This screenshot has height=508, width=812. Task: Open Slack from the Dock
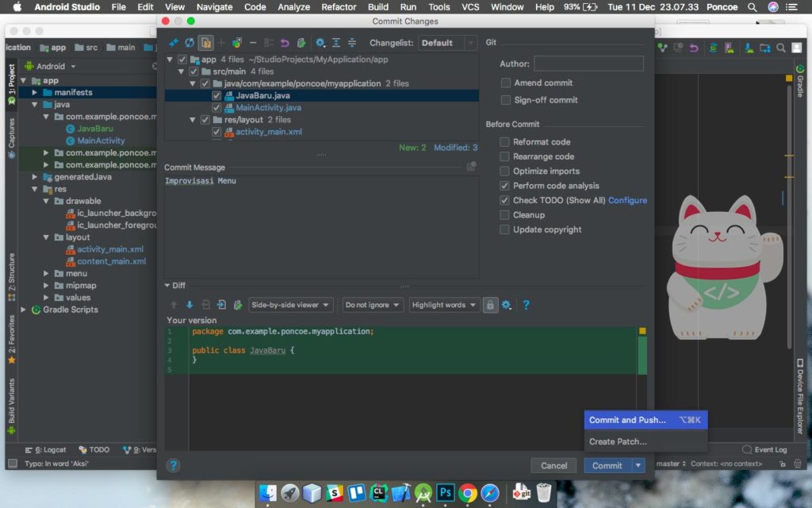[335, 492]
